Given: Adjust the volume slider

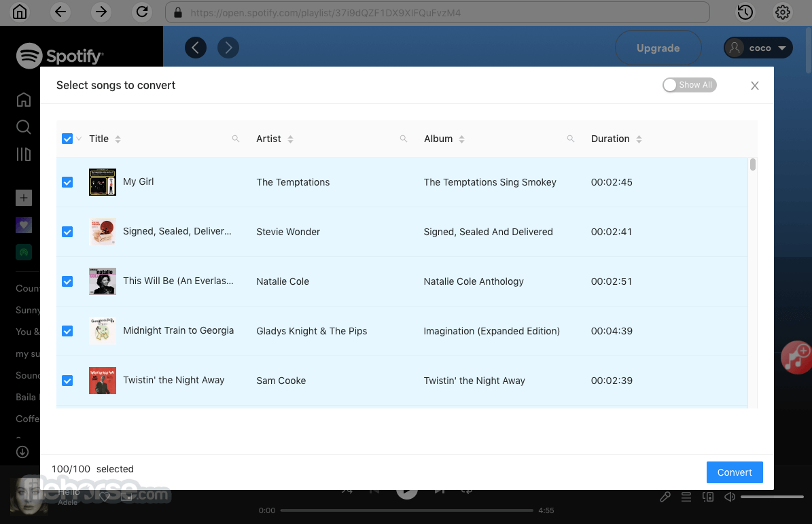Looking at the screenshot, I should (772, 497).
